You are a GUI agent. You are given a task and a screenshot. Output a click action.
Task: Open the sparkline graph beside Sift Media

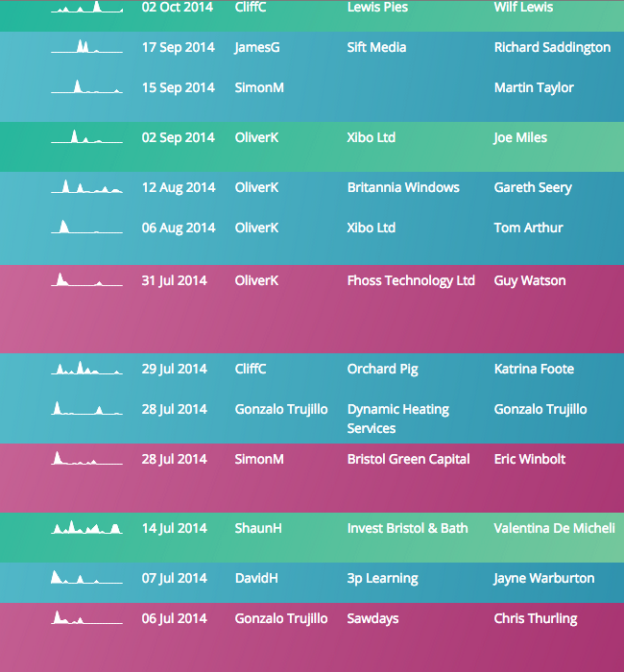[x=86, y=47]
